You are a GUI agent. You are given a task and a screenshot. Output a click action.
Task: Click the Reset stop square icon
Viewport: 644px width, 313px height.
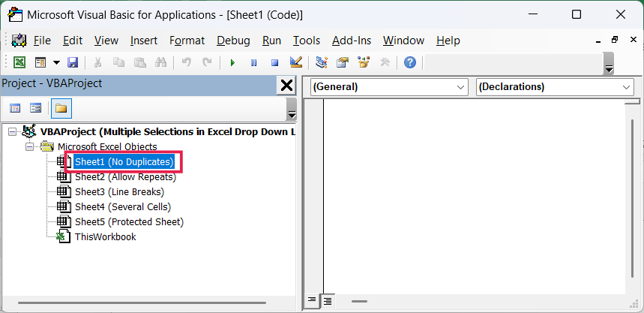(x=274, y=63)
